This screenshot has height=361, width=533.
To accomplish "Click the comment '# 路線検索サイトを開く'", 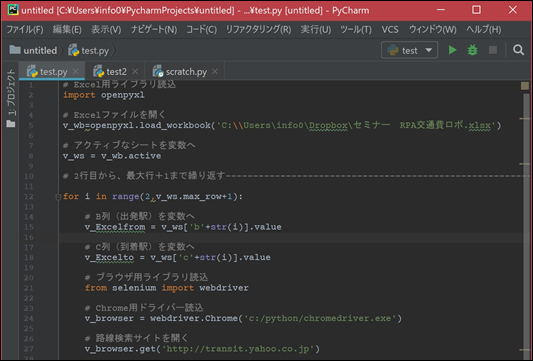I will click(136, 338).
